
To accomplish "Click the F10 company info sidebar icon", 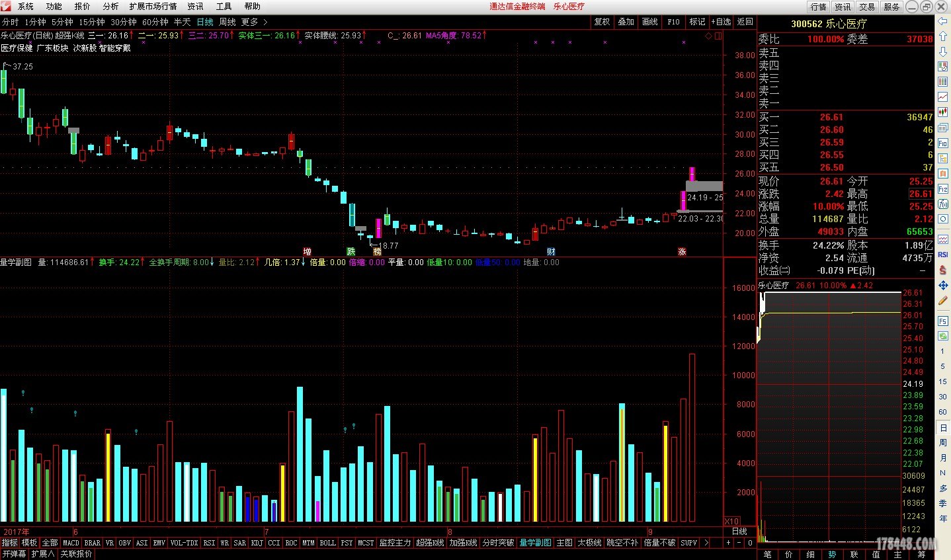I will click(x=942, y=143).
